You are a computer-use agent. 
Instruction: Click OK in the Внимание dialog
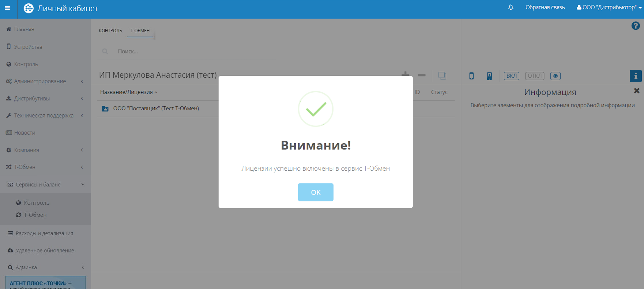point(315,192)
